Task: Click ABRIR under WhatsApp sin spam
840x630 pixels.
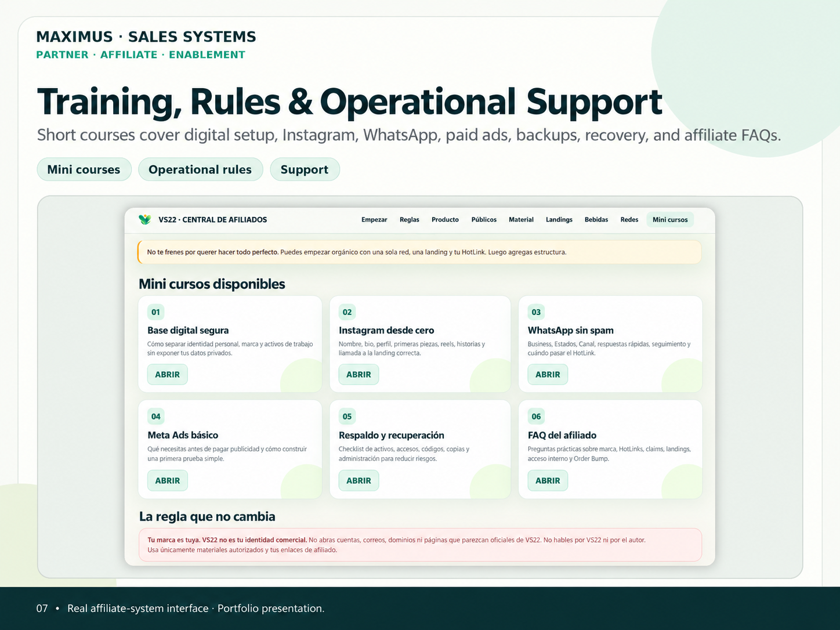Action: pos(548,375)
